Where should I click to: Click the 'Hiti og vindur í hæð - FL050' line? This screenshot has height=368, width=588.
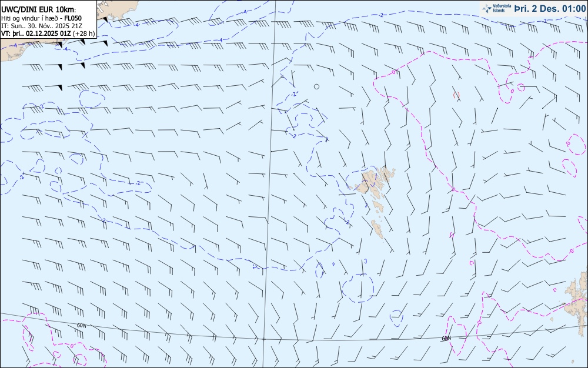(x=41, y=18)
